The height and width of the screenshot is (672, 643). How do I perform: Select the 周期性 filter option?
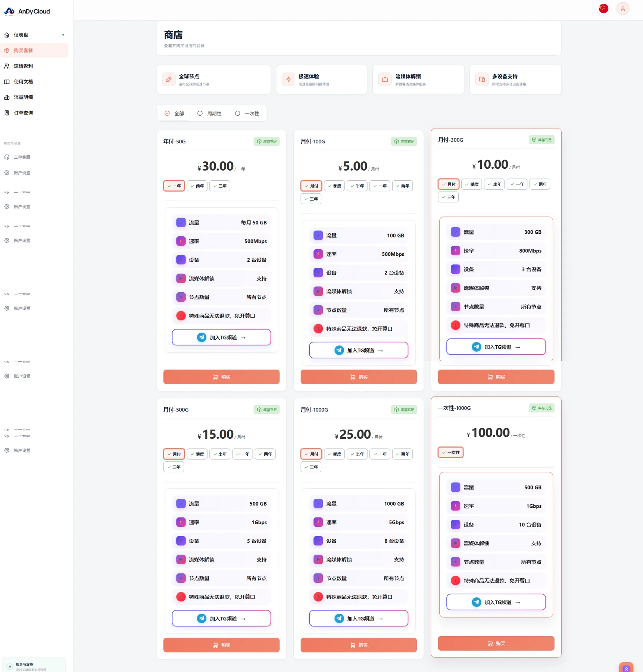209,113
